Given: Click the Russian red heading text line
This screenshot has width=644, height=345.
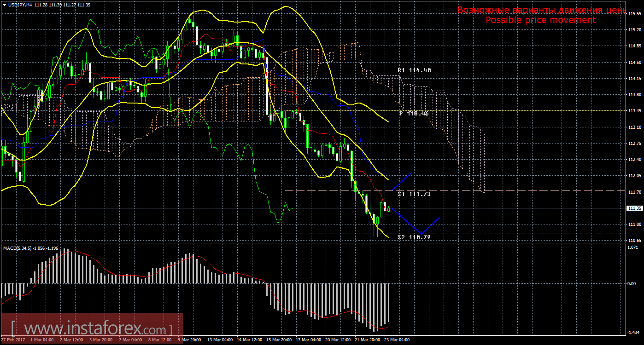Looking at the screenshot, I should (x=540, y=10).
